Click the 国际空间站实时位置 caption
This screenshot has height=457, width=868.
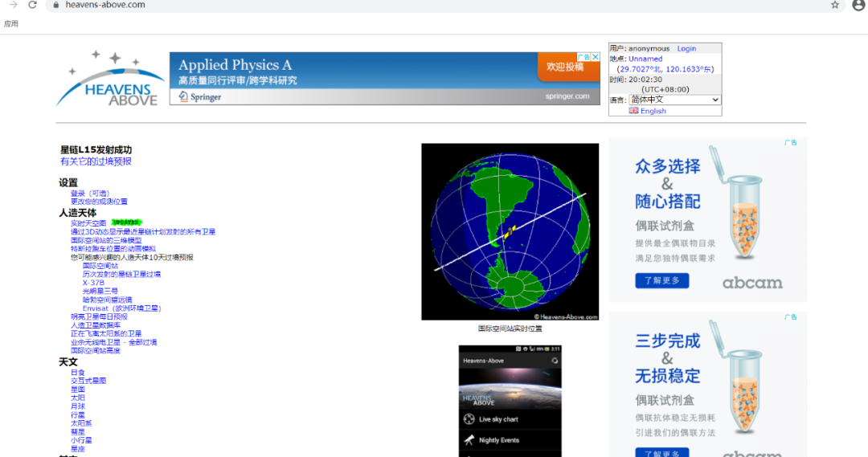tap(510, 328)
